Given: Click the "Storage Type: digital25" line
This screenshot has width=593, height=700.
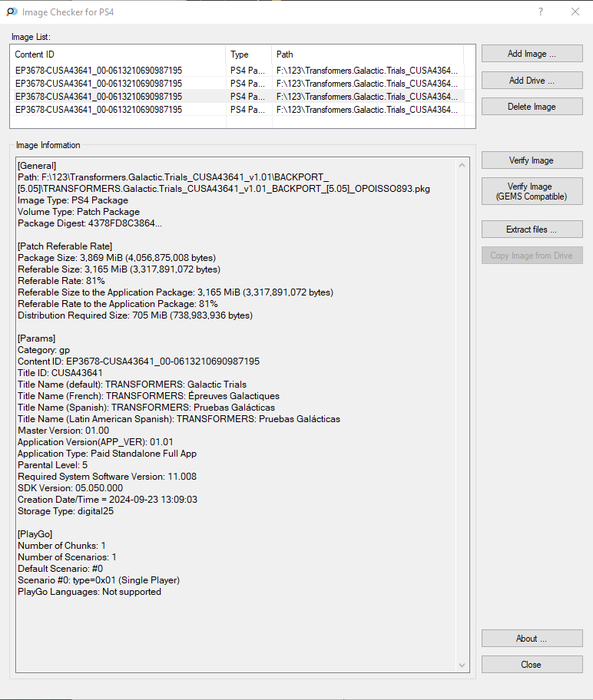Looking at the screenshot, I should click(66, 511).
